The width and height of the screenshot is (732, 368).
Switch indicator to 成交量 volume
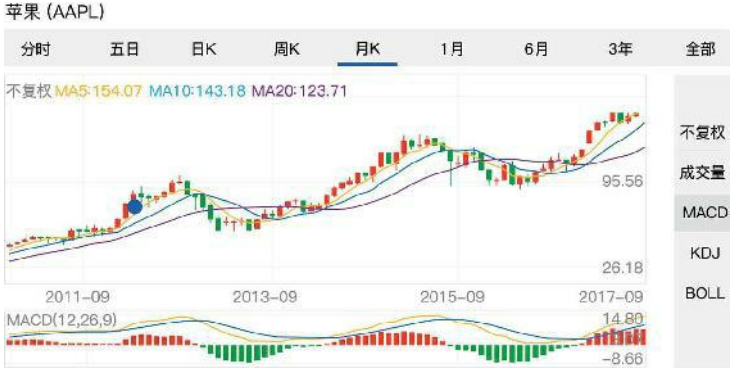(703, 173)
